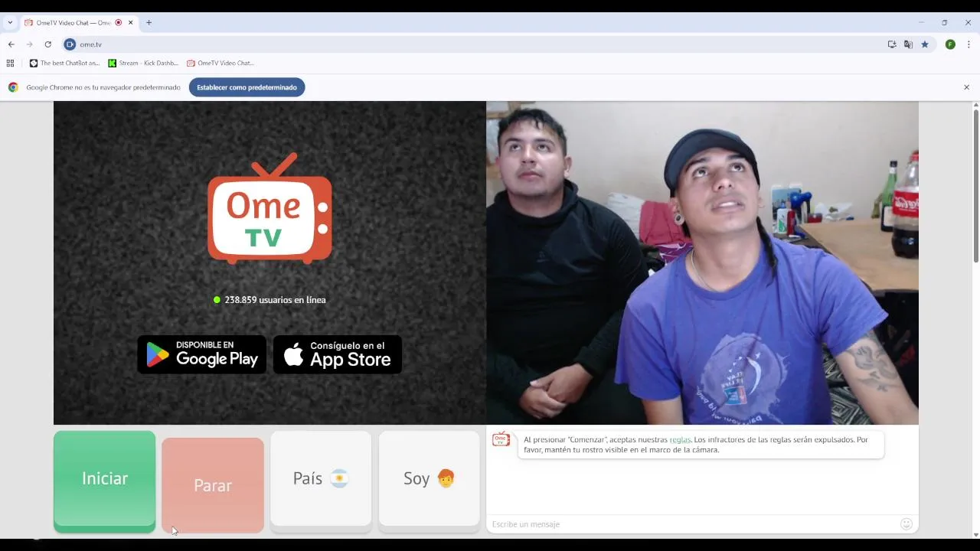
Task: Close the OmeTV Video Chat tab
Action: pyautogui.click(x=131, y=23)
